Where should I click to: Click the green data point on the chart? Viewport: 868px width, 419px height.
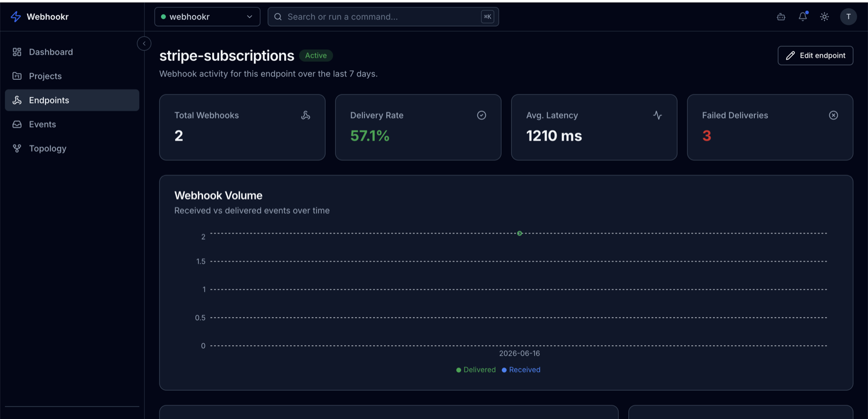tap(520, 233)
